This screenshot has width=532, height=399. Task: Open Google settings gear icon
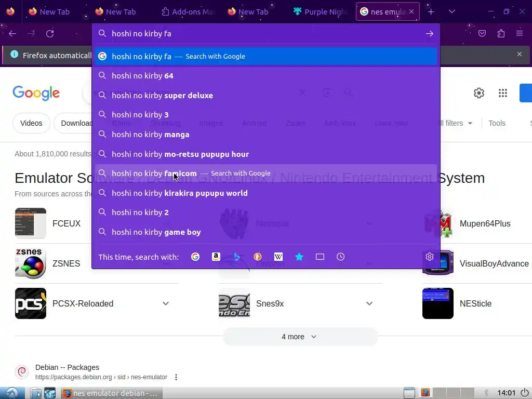click(478, 93)
